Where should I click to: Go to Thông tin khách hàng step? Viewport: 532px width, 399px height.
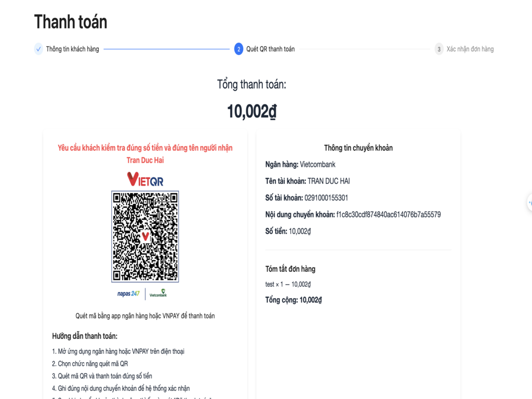(73, 49)
